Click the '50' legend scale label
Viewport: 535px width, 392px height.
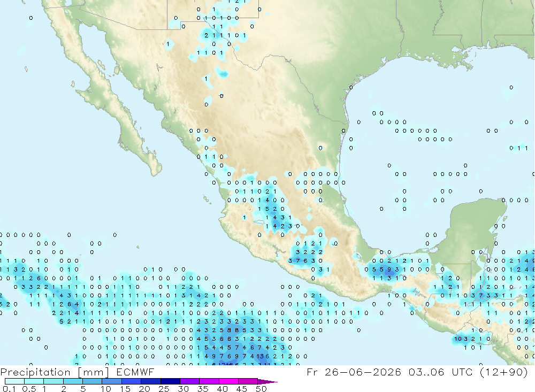(262, 389)
